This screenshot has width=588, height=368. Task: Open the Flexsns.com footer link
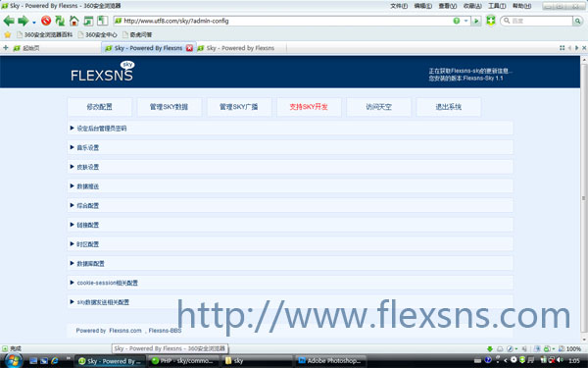point(125,331)
